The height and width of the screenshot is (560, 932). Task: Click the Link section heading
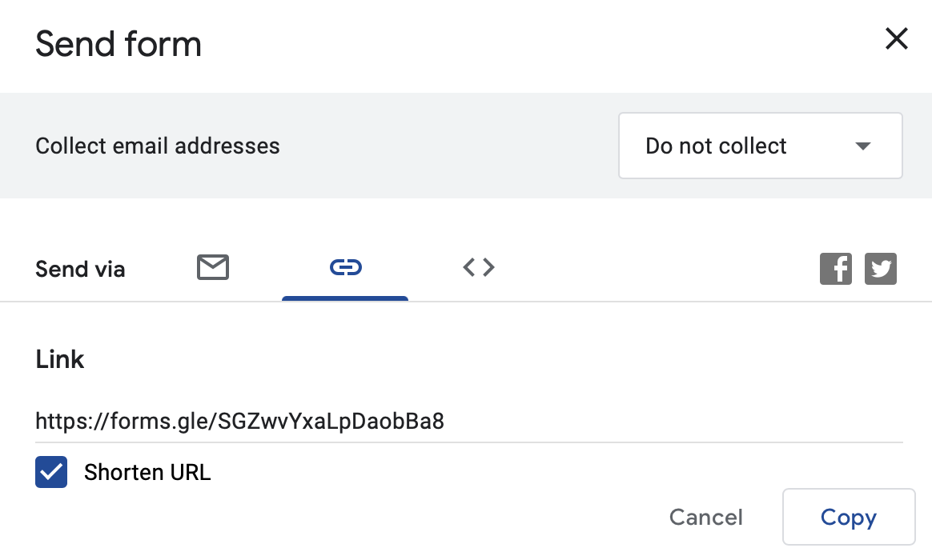(60, 359)
